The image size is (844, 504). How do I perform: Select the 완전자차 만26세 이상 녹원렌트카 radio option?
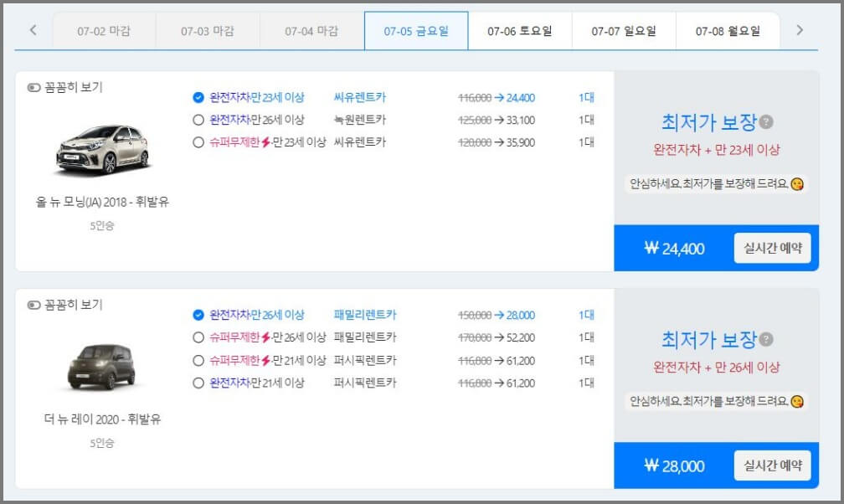coord(198,121)
